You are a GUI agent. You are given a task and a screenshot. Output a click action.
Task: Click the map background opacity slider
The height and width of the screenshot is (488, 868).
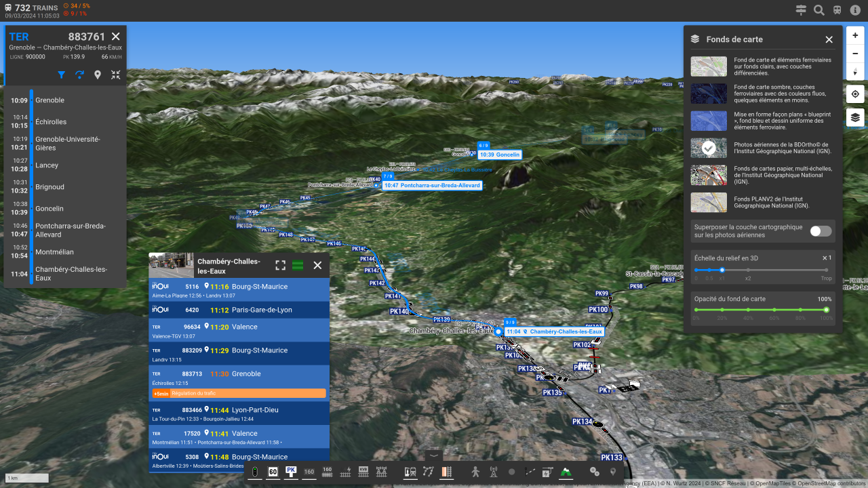pyautogui.click(x=760, y=310)
